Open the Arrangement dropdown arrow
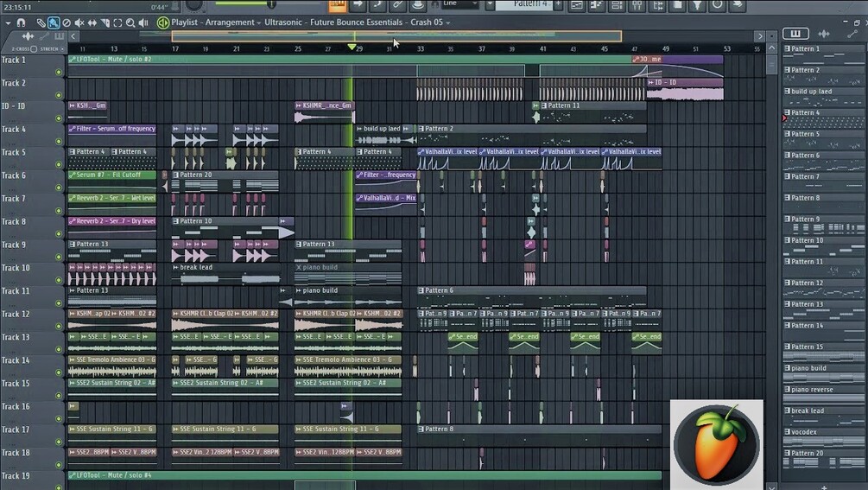 click(259, 23)
